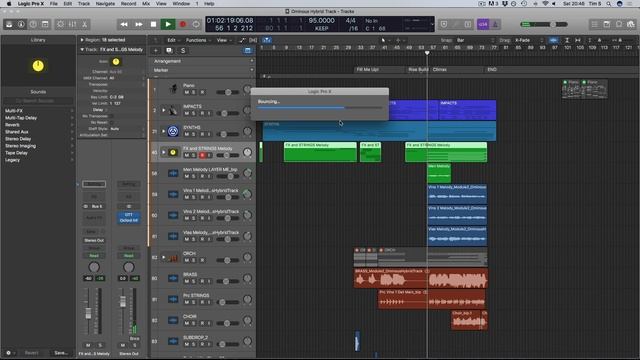Viewport: 640px width, 360px height.
Task: Toggle Show Automation button
Action: (x=242, y=40)
